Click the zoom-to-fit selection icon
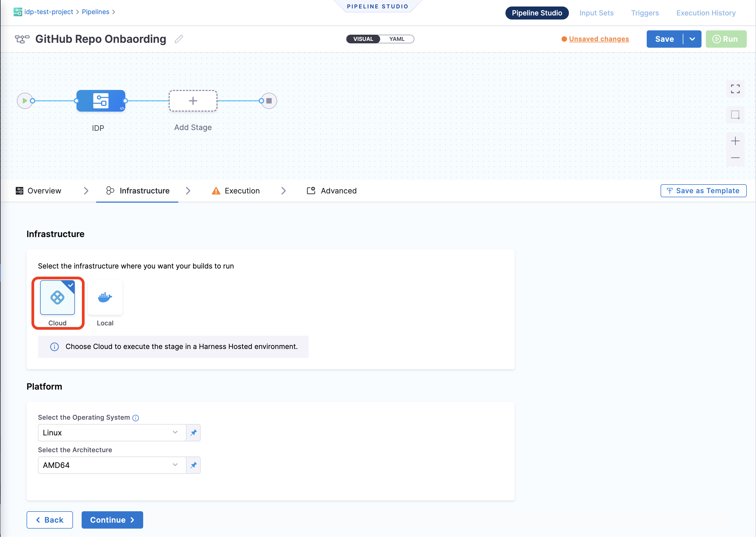The width and height of the screenshot is (756, 537). pos(735,115)
